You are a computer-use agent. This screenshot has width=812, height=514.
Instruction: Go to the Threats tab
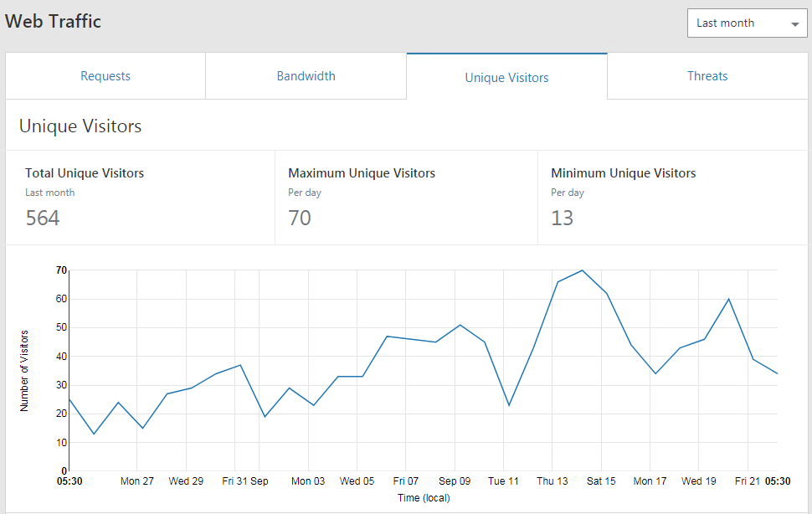pos(707,76)
